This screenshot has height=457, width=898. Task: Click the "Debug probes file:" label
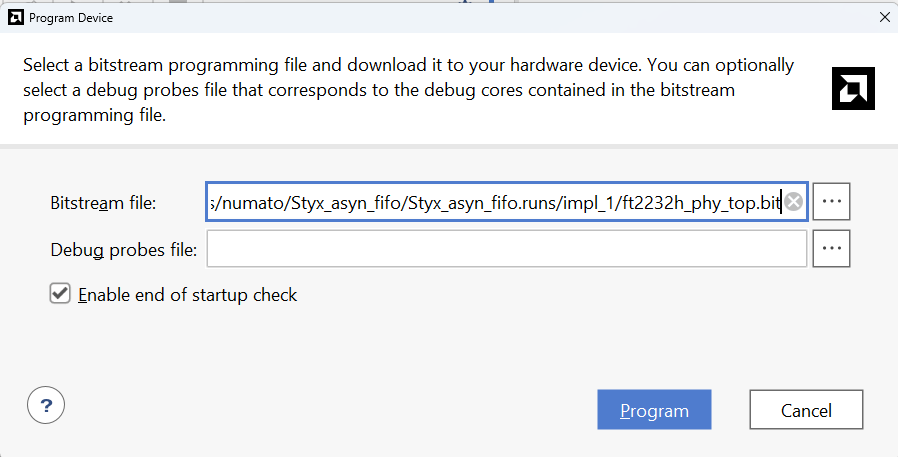[123, 249]
